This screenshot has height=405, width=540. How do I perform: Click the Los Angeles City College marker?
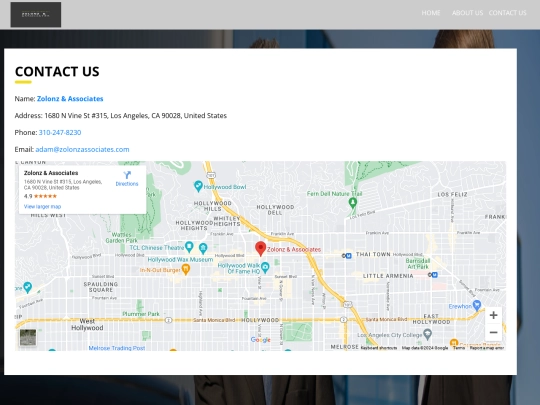point(427,334)
